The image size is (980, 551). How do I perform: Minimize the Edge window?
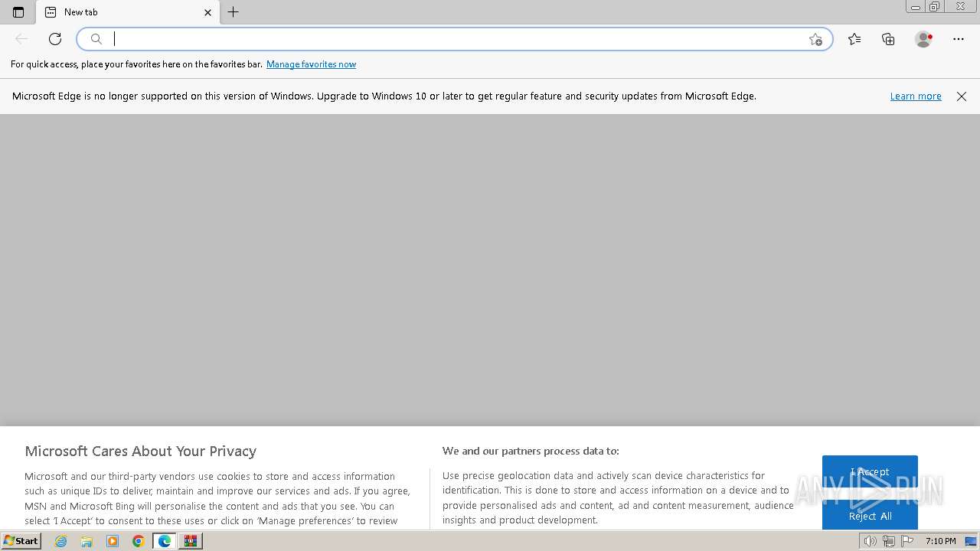[x=916, y=7]
